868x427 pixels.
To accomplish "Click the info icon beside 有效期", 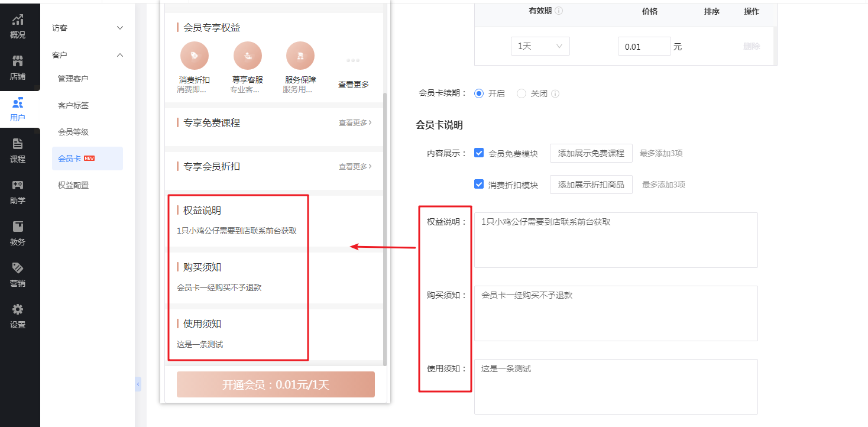I will tap(559, 11).
